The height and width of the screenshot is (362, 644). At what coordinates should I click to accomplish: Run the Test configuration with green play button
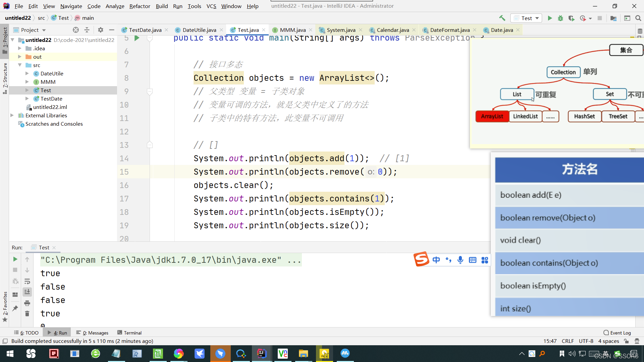550,18
